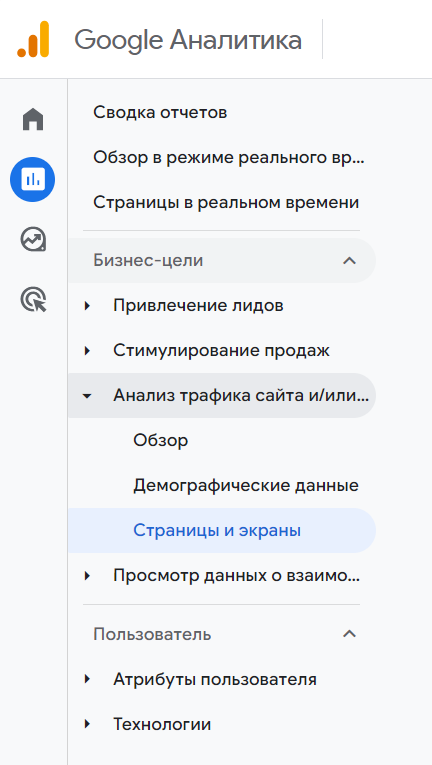The width and height of the screenshot is (432, 765).
Task: Open the Home icon in sidebar
Action: click(x=33, y=120)
